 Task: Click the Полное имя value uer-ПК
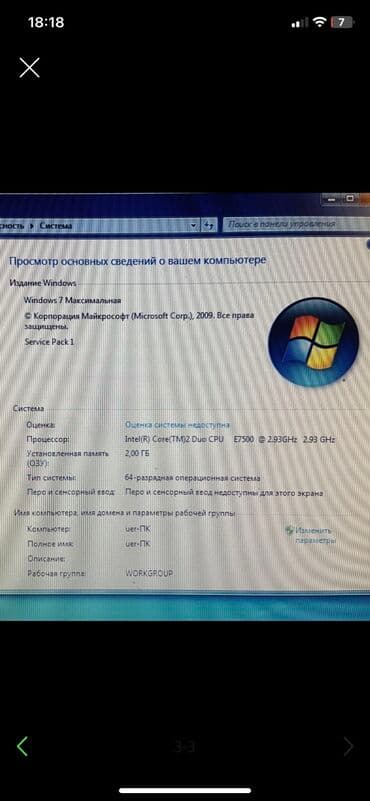[138, 545]
